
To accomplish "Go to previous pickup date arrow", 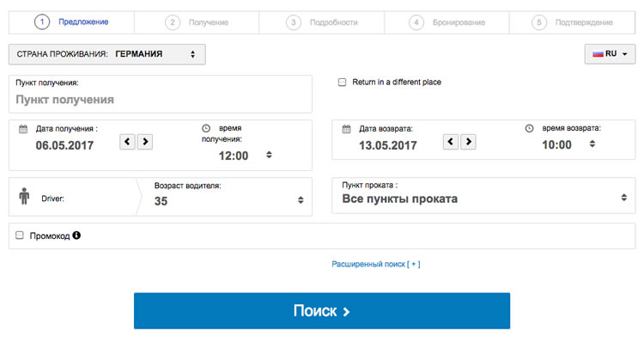I will (127, 142).
